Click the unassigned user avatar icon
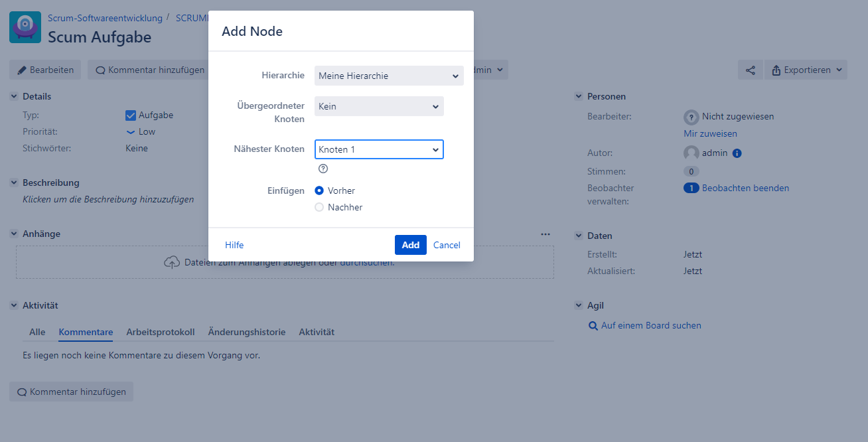Image resolution: width=868 pixels, height=442 pixels. [691, 117]
